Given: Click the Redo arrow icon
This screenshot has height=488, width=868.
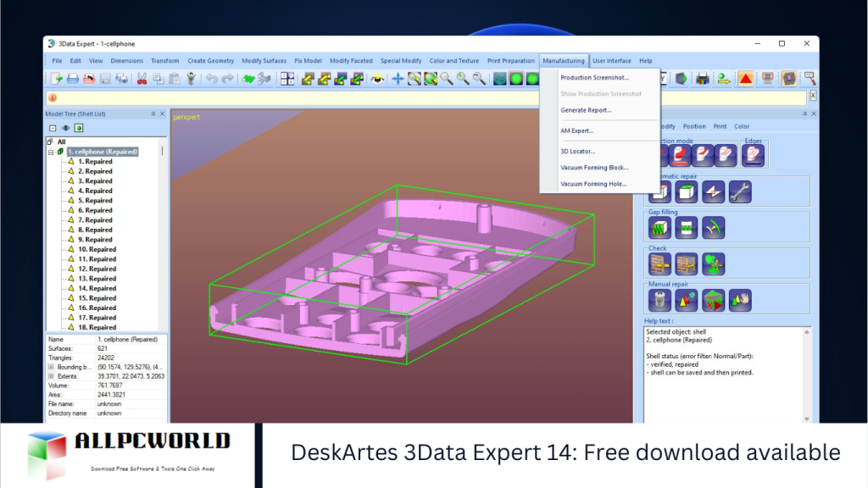Looking at the screenshot, I should 227,79.
